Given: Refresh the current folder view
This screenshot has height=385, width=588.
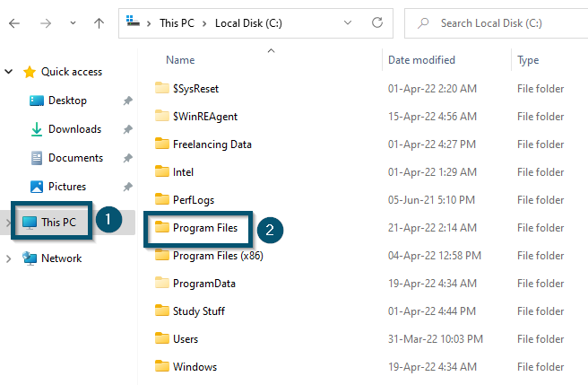Looking at the screenshot, I should (377, 23).
